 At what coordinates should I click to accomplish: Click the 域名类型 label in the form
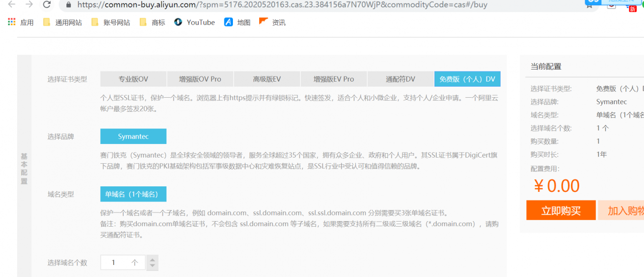point(61,194)
